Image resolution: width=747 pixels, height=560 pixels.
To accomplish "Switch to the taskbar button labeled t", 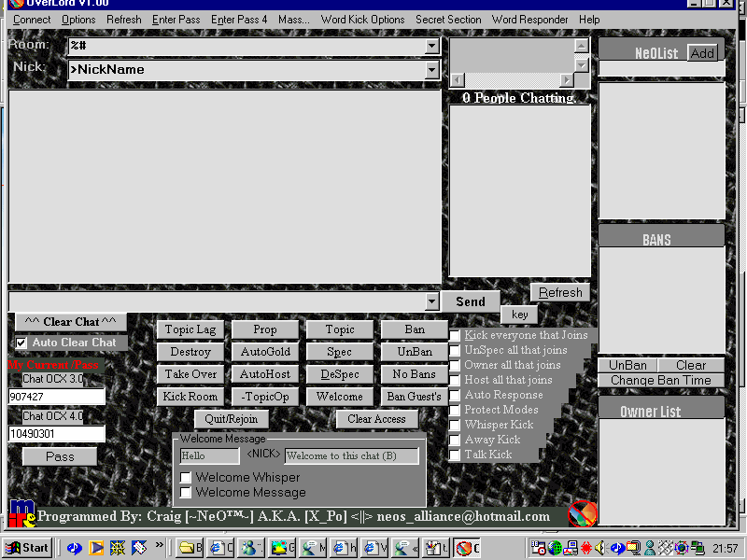I will (x=435, y=548).
